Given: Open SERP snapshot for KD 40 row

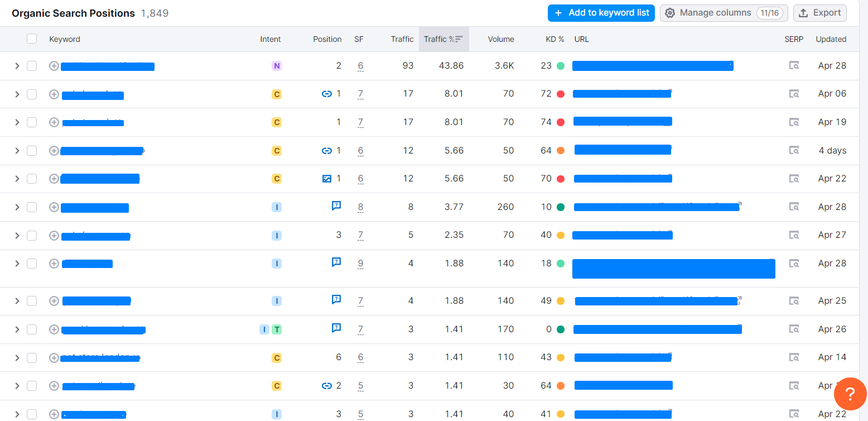Looking at the screenshot, I should 794,235.
